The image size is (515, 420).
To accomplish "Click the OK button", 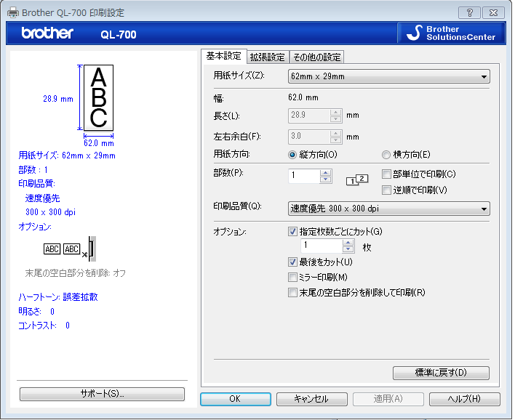I will (x=236, y=399).
